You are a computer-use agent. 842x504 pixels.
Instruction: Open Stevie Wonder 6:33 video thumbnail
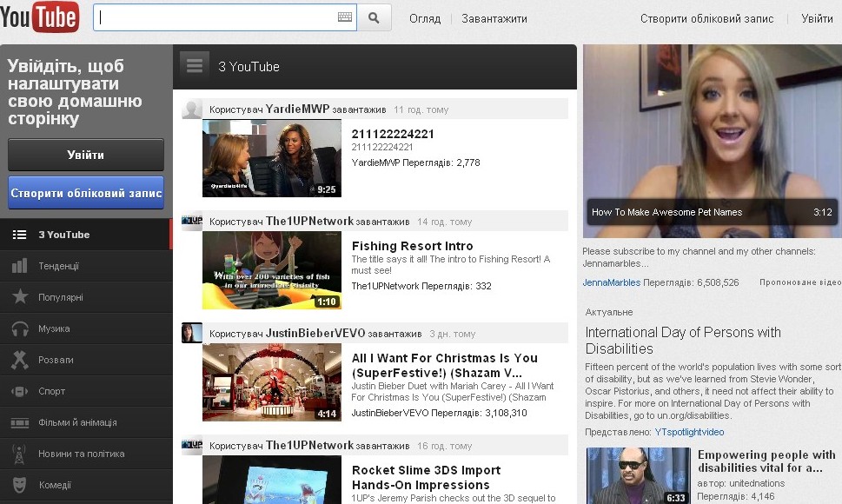[x=638, y=475]
